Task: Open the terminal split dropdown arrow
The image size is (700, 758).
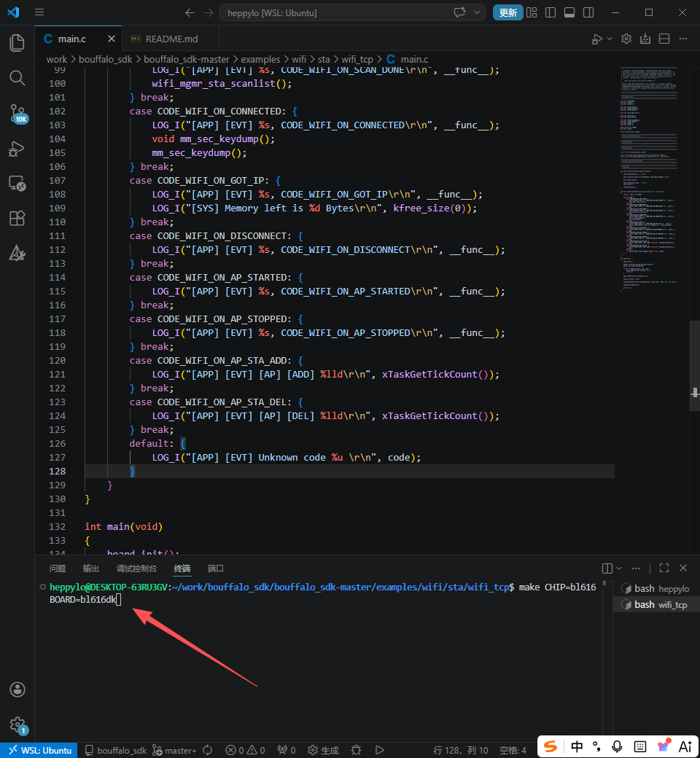Action: pos(619,568)
